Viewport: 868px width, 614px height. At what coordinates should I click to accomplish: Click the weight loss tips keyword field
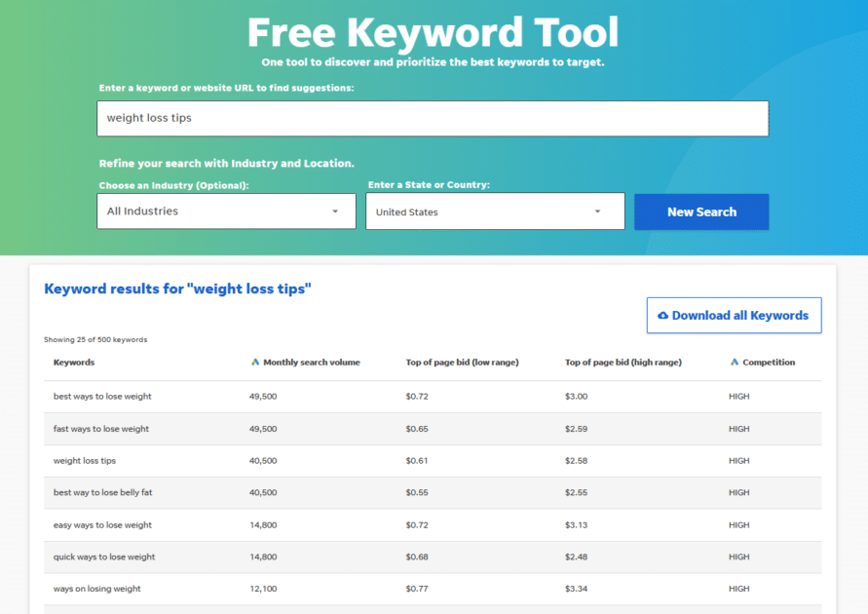click(433, 119)
